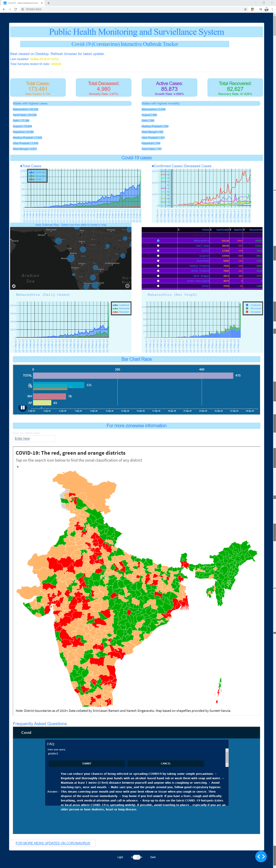276x868 pixels.
Task: Click 29-Apr-20 on race timeline slider
Action: 250,411
